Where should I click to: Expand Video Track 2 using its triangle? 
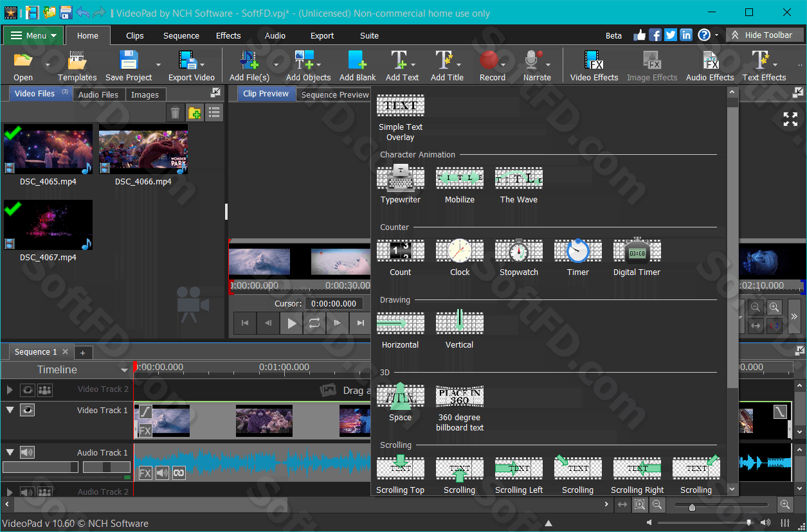coord(10,389)
